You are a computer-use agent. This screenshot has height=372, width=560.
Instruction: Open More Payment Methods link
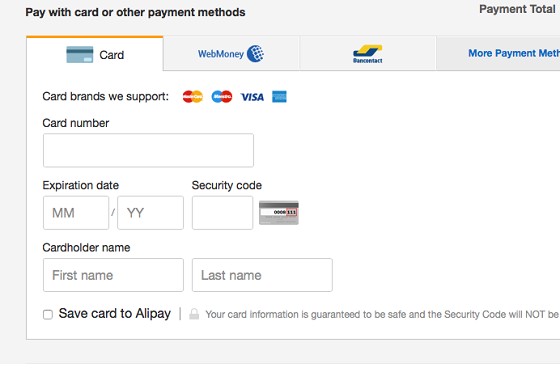coord(514,53)
